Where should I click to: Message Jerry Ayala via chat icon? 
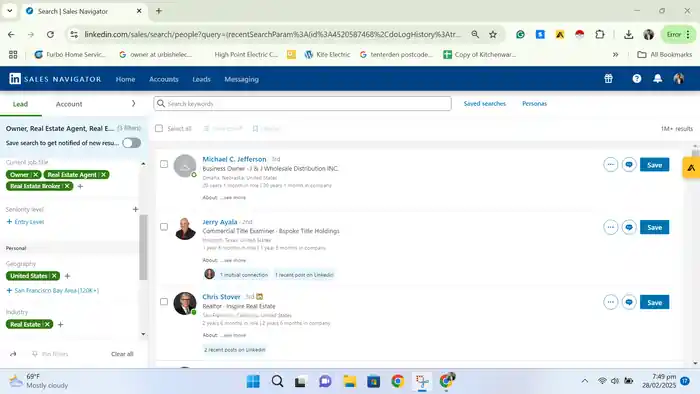point(629,227)
